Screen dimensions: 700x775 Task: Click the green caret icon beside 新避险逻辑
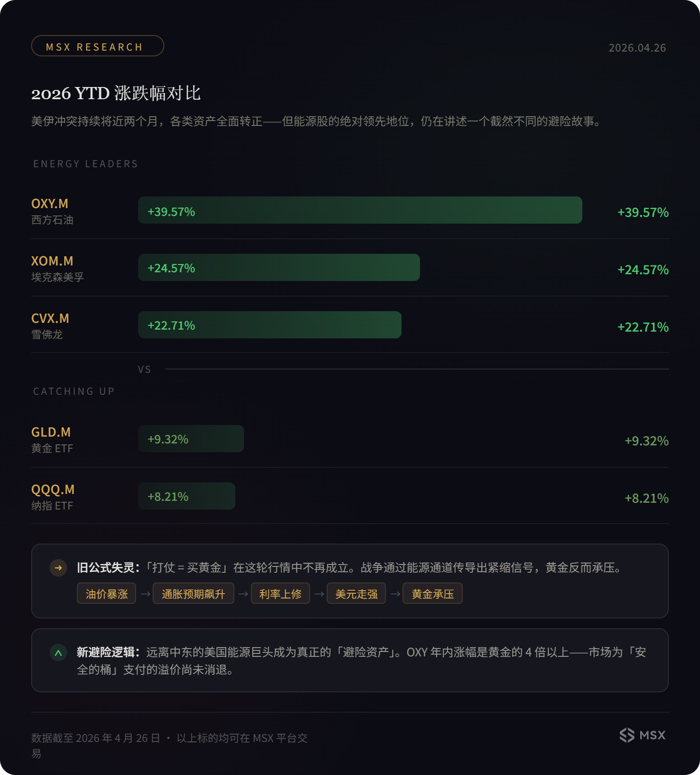(x=58, y=652)
